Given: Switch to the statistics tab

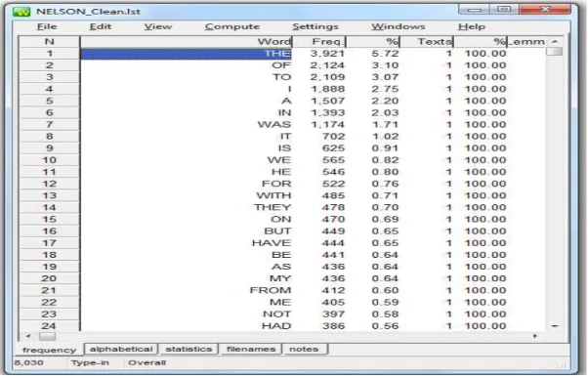Looking at the screenshot, I should (189, 349).
